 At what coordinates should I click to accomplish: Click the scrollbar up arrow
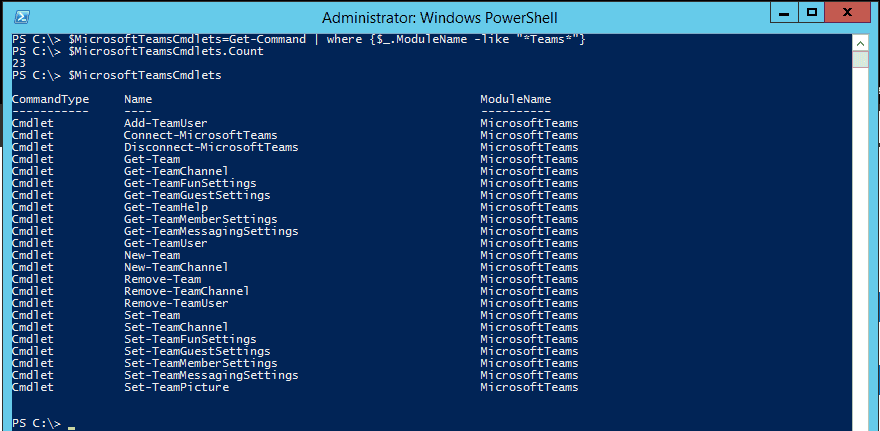click(x=860, y=43)
